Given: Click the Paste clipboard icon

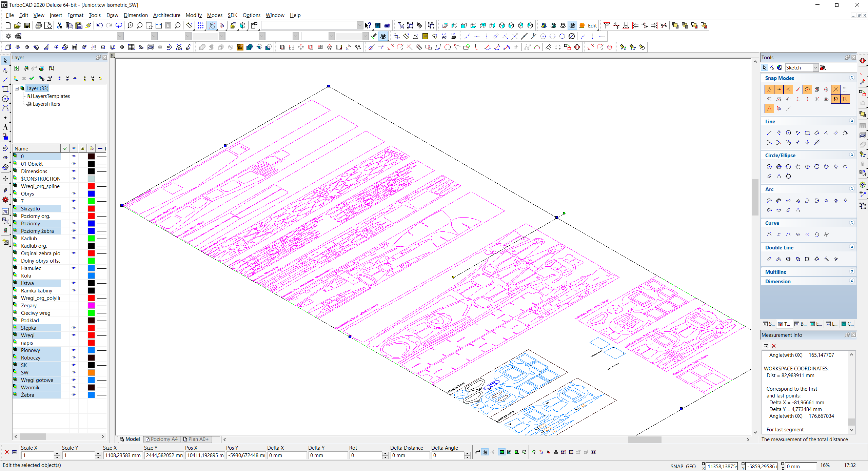Looking at the screenshot, I should pos(78,25).
